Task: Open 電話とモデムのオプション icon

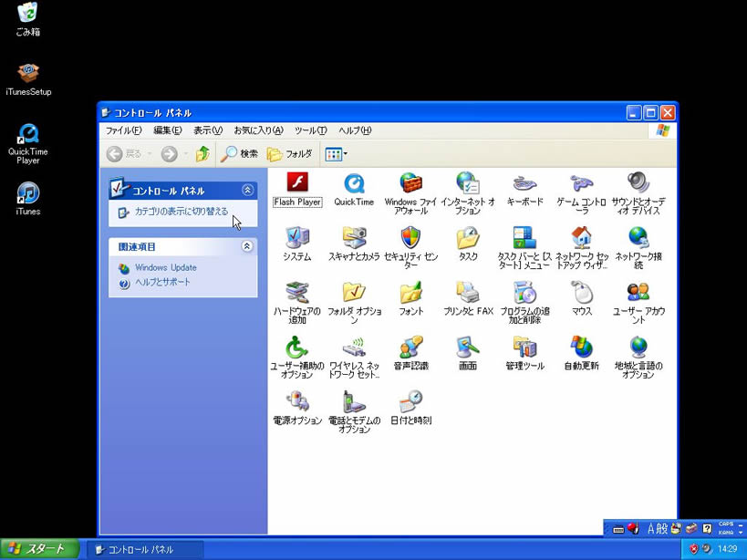Action: pyautogui.click(x=354, y=412)
